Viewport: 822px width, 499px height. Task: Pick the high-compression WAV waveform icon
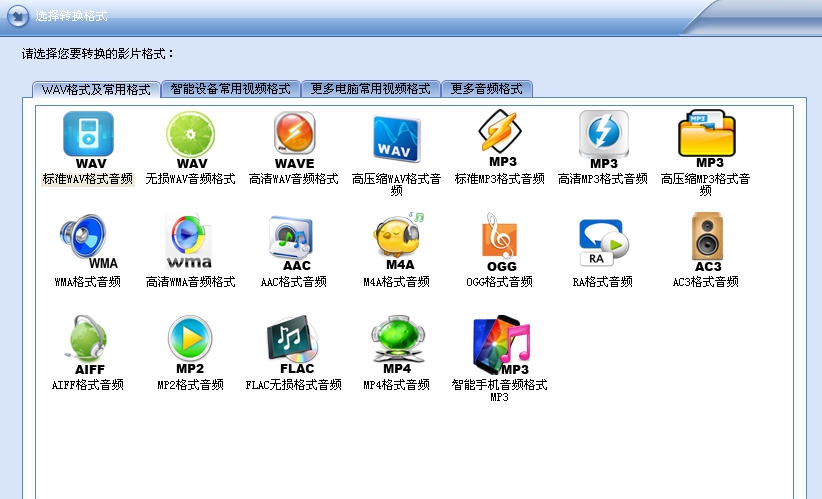click(396, 139)
